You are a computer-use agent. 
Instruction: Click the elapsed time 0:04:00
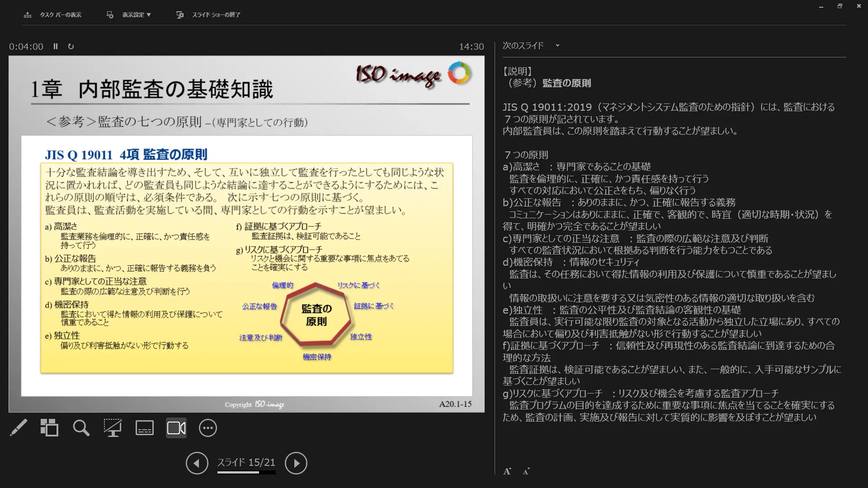[26, 47]
